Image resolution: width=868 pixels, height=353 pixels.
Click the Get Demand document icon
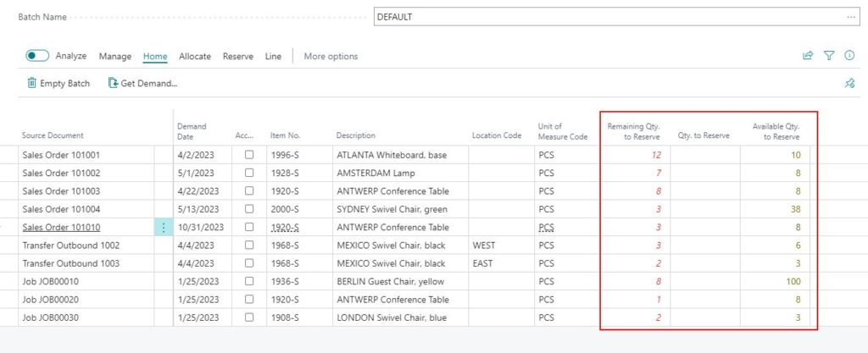tap(113, 84)
